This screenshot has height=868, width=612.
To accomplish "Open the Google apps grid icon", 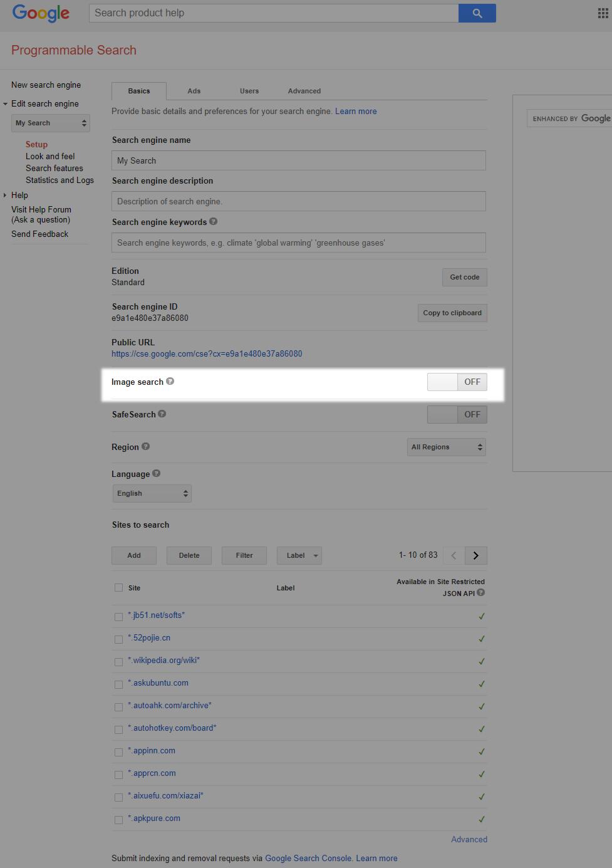I will pyautogui.click(x=603, y=13).
